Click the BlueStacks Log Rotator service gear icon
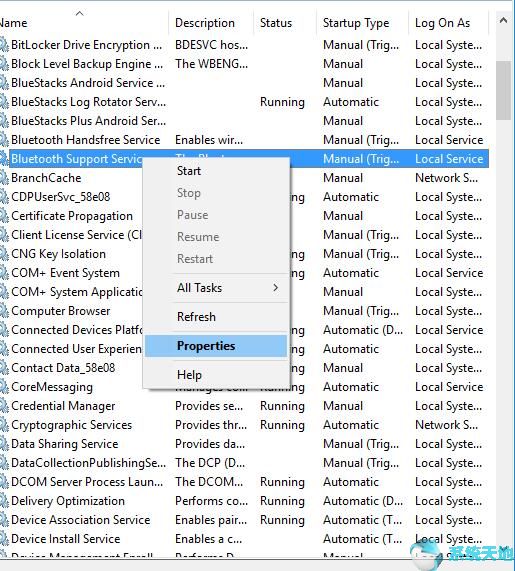 coord(4,102)
